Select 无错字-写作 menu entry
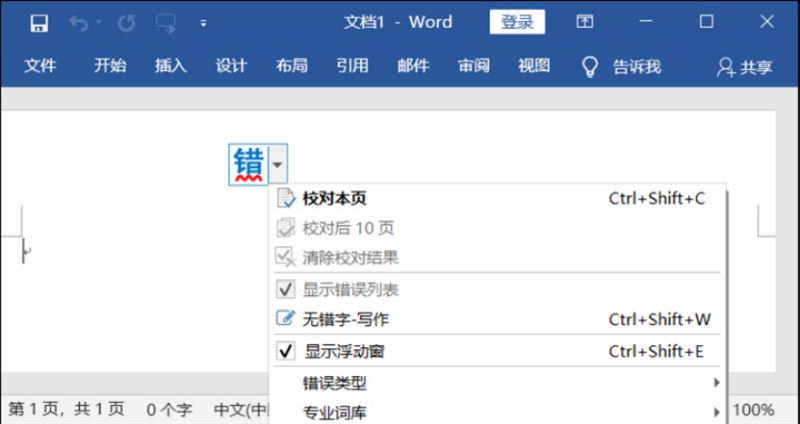Screen dimensions: 800x424 497,319
